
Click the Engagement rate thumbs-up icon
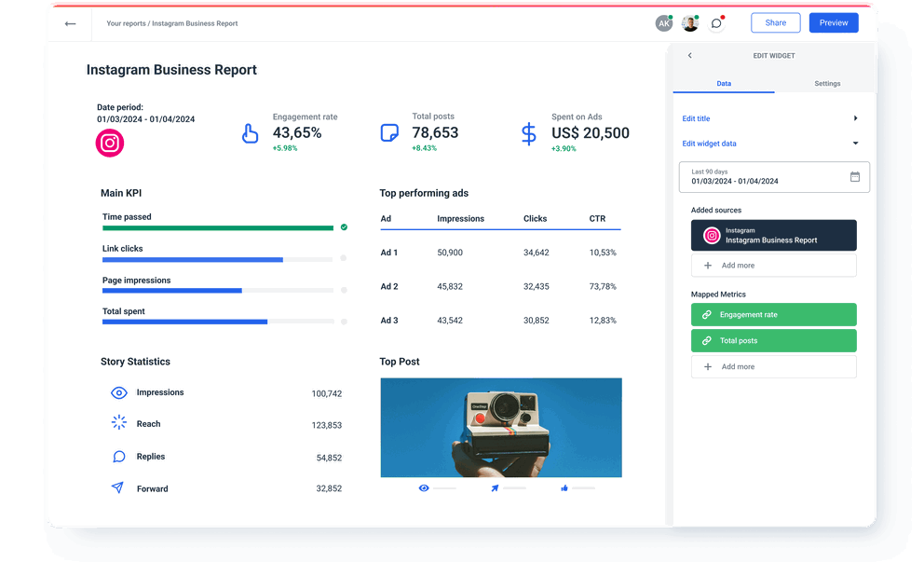point(250,134)
